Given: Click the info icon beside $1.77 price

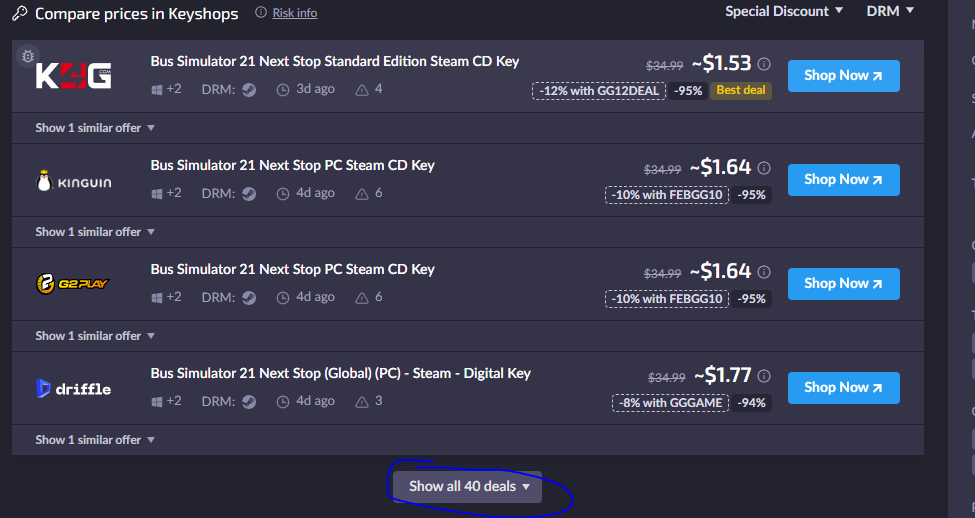Looking at the screenshot, I should (764, 376).
